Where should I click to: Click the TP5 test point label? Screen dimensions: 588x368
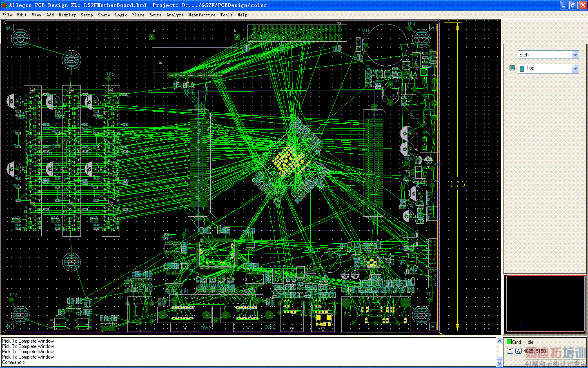110,74
